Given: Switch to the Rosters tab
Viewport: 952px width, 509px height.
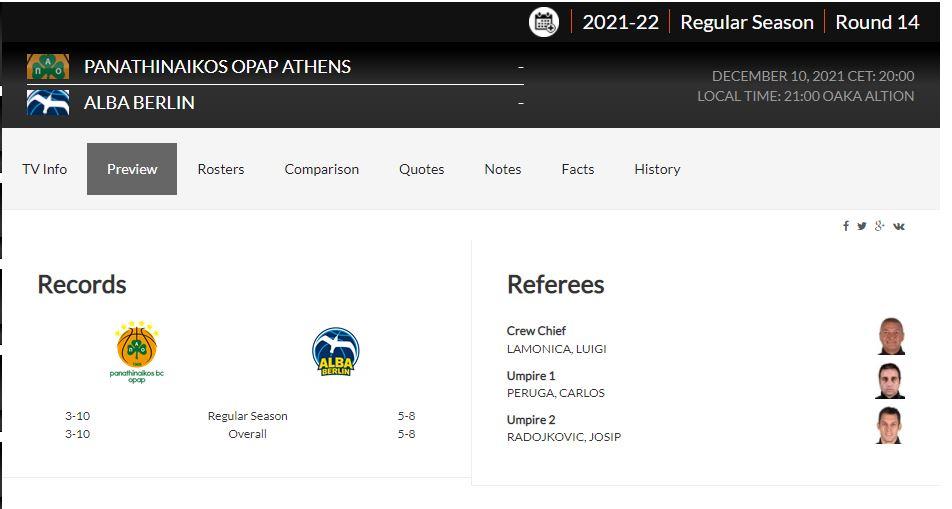Looking at the screenshot, I should (x=221, y=169).
